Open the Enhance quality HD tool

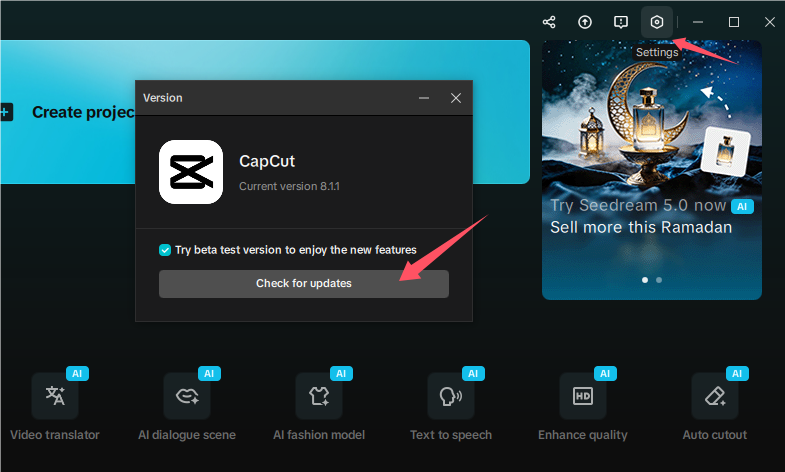(x=583, y=396)
